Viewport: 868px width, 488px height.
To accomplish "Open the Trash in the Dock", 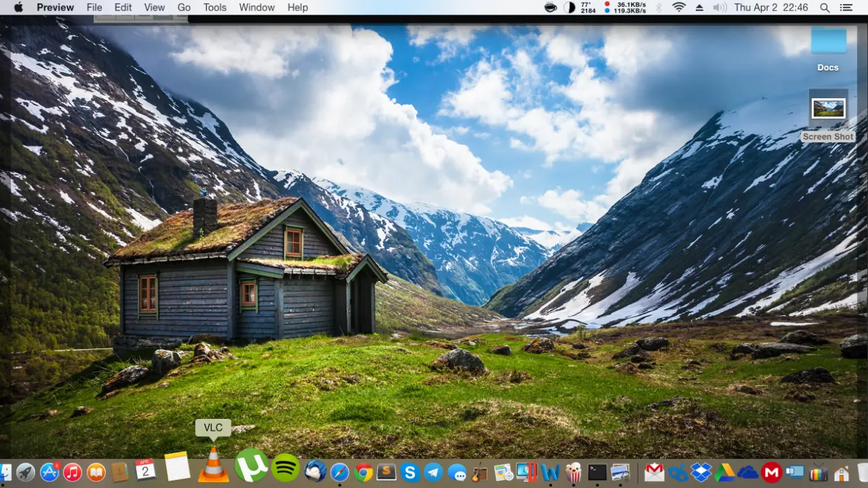I will pos(862,472).
